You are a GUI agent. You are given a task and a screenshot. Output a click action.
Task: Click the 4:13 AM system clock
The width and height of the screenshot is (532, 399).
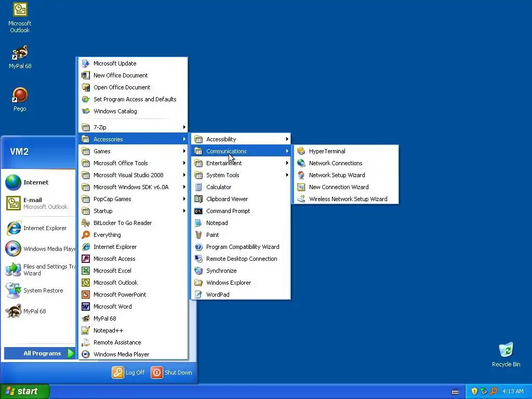[513, 391]
